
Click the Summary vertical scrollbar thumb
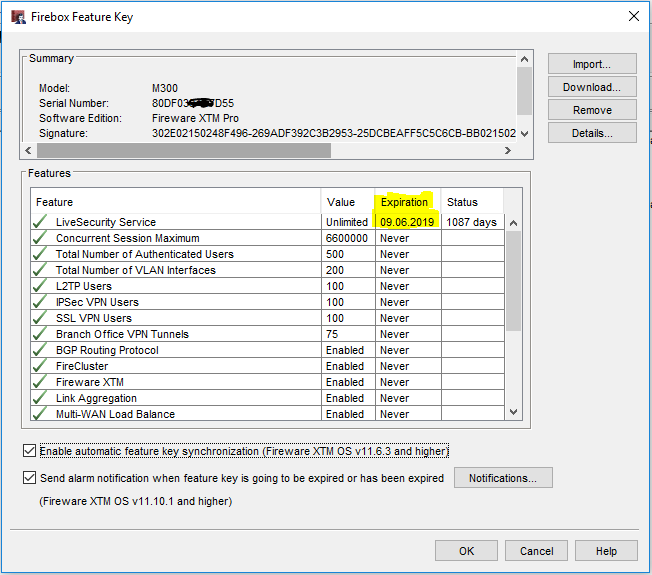(524, 91)
